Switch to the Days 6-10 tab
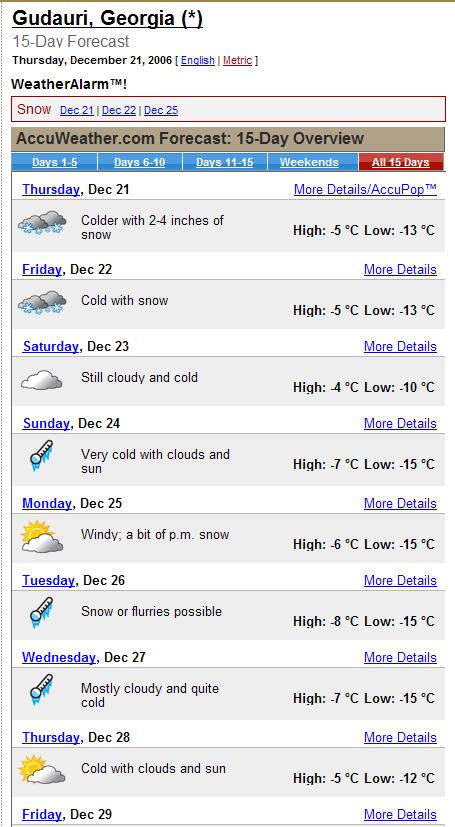Screen dimensions: 455x827 140,162
